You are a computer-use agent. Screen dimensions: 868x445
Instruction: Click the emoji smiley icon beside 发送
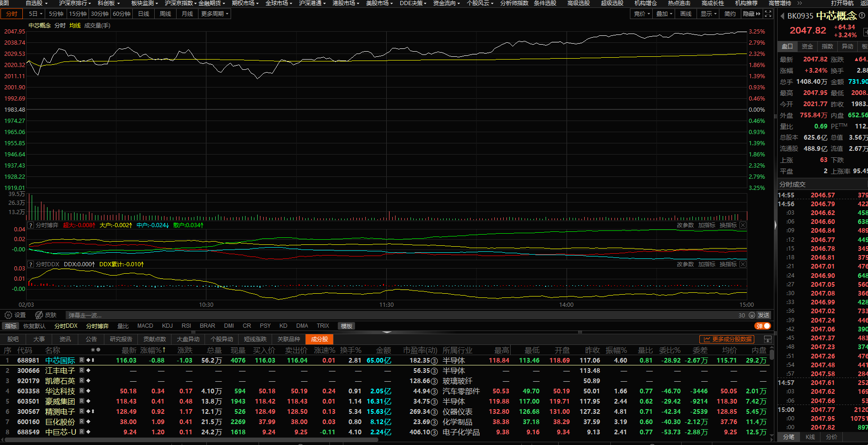tap(752, 315)
